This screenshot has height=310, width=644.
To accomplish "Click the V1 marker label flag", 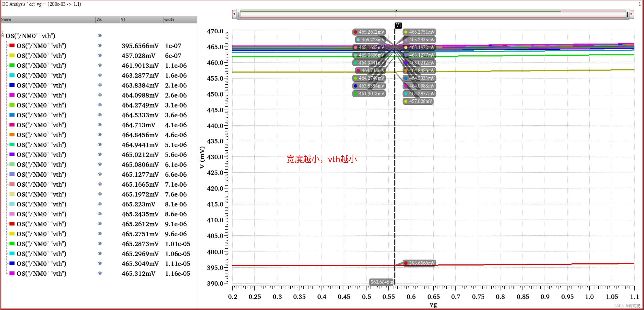I will pyautogui.click(x=398, y=26).
